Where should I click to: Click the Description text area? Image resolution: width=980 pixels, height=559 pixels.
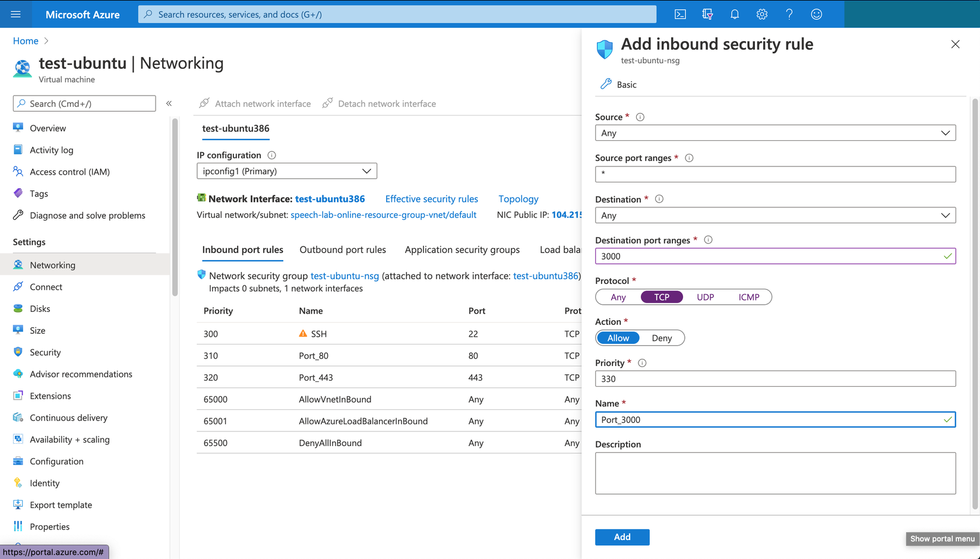775,473
